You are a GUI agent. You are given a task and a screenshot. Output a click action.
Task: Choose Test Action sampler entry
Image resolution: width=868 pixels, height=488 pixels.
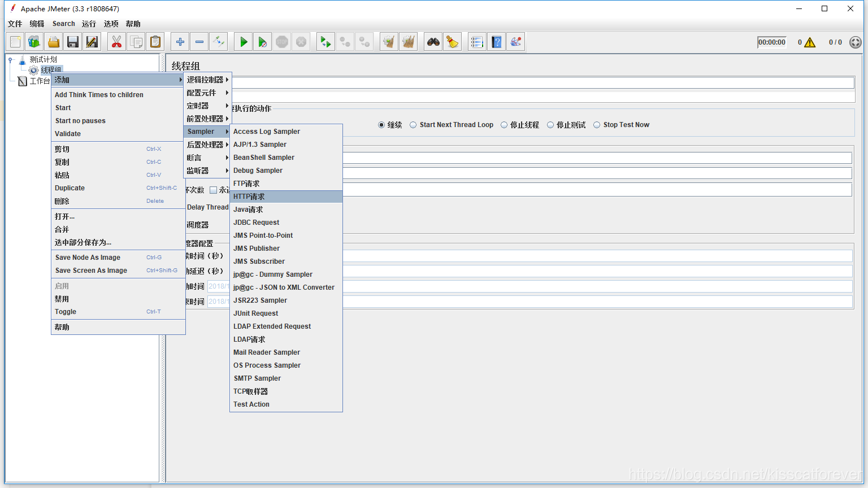pyautogui.click(x=286, y=404)
